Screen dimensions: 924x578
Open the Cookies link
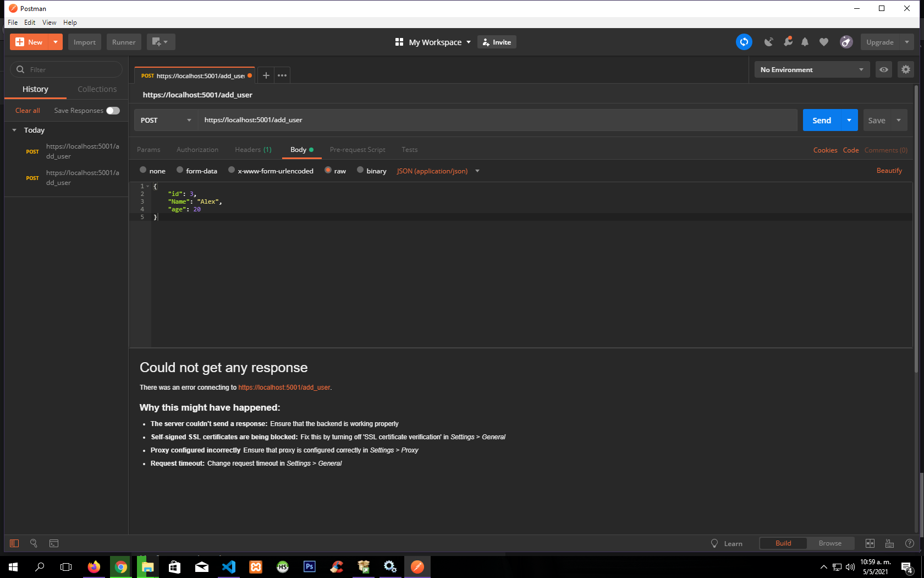click(x=825, y=150)
